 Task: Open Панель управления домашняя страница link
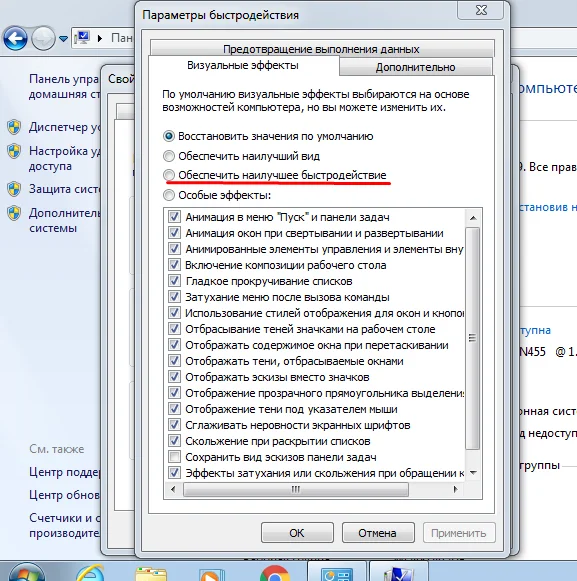64,86
